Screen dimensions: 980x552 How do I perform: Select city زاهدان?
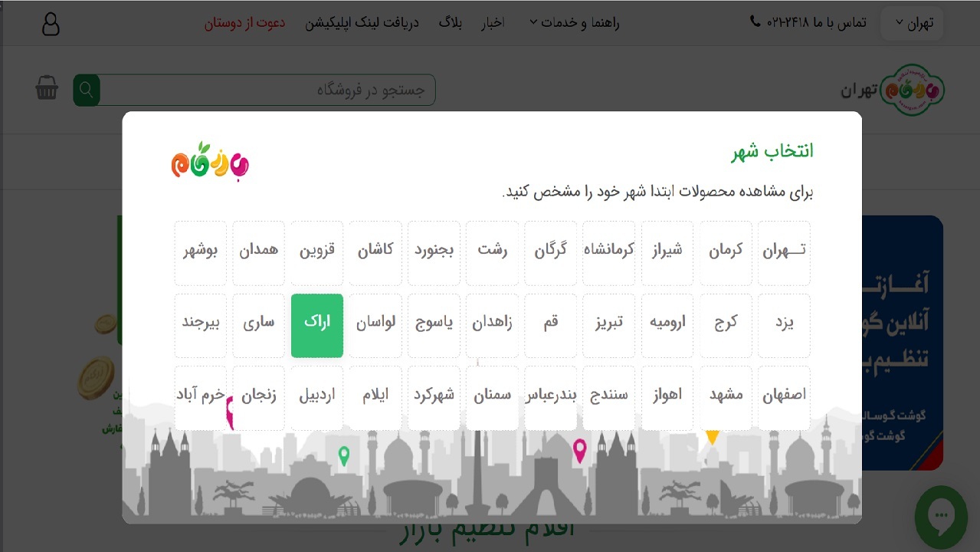[x=492, y=326]
